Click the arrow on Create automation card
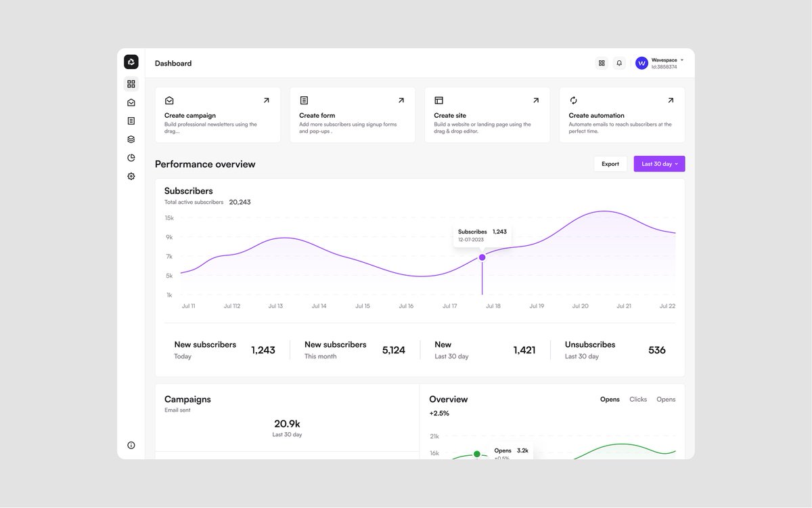Viewport: 812px width, 508px height. 670,100
